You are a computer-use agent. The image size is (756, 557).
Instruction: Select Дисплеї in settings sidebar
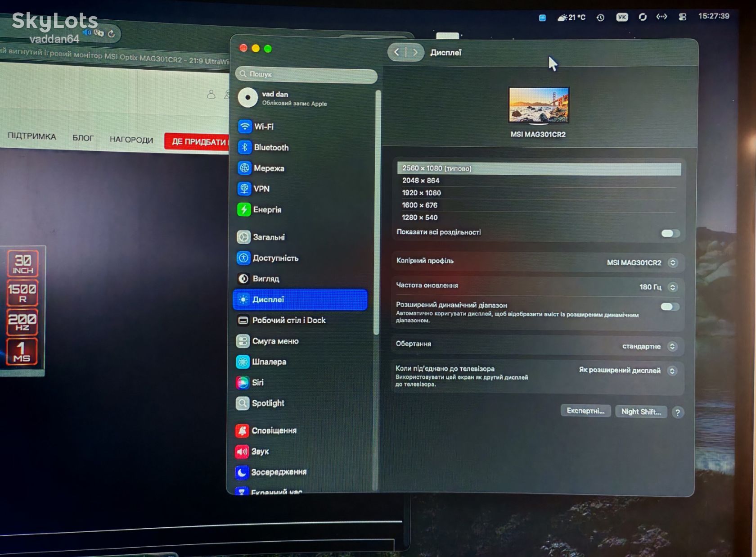tap(300, 299)
